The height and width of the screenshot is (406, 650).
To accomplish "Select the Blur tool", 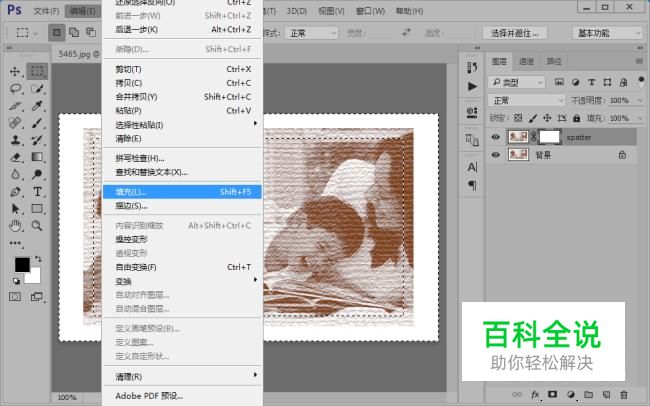I will click(15, 174).
